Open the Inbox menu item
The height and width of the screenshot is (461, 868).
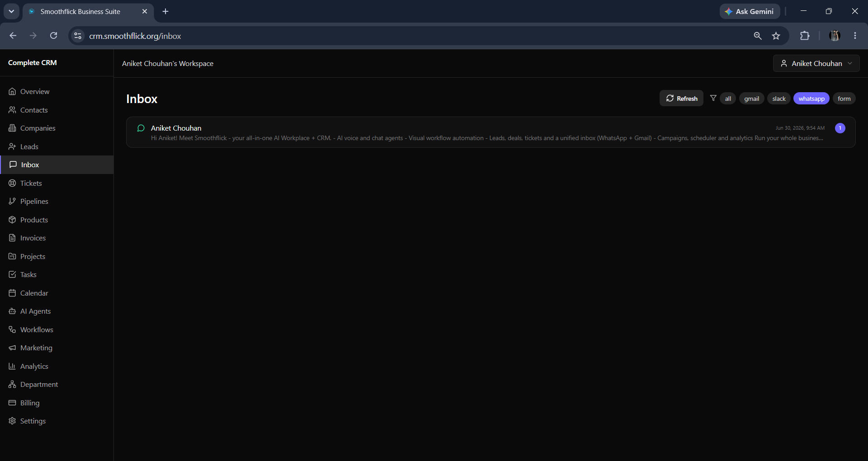pyautogui.click(x=57, y=165)
